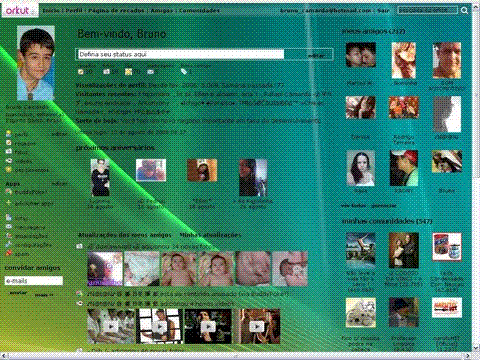Screen dimensions: 480x360
Task: Click the BuddyPoke update icon in feed
Action: (x=80, y=294)
